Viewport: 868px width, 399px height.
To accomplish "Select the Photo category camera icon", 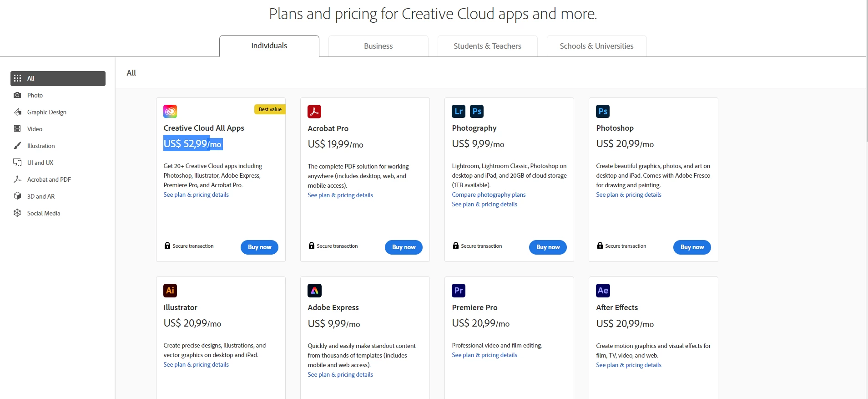I will coord(17,95).
